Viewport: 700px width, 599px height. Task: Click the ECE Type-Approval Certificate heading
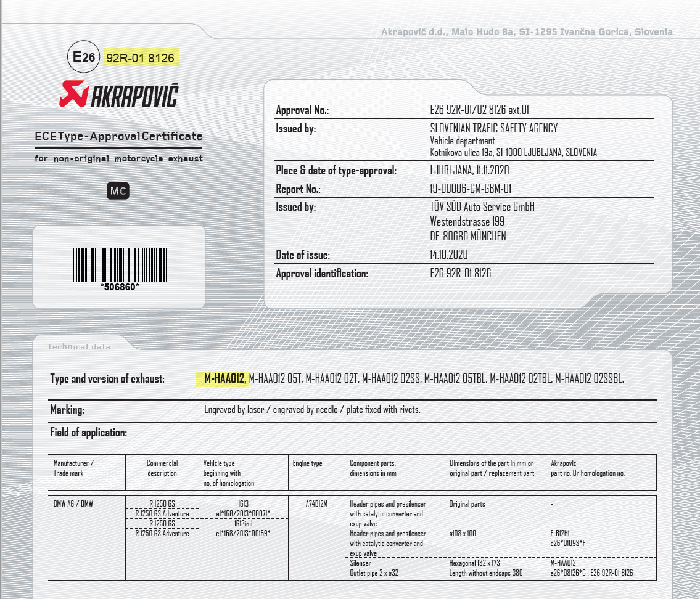tap(118, 136)
